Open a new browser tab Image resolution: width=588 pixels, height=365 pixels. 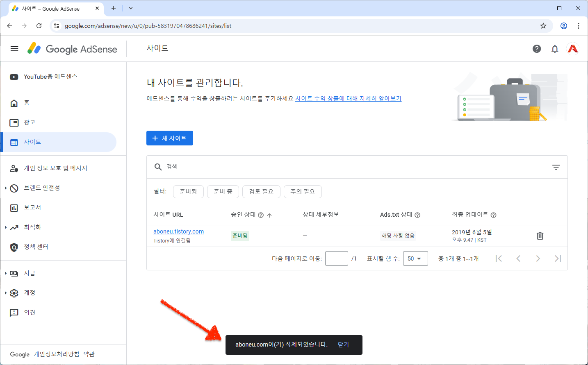point(114,8)
